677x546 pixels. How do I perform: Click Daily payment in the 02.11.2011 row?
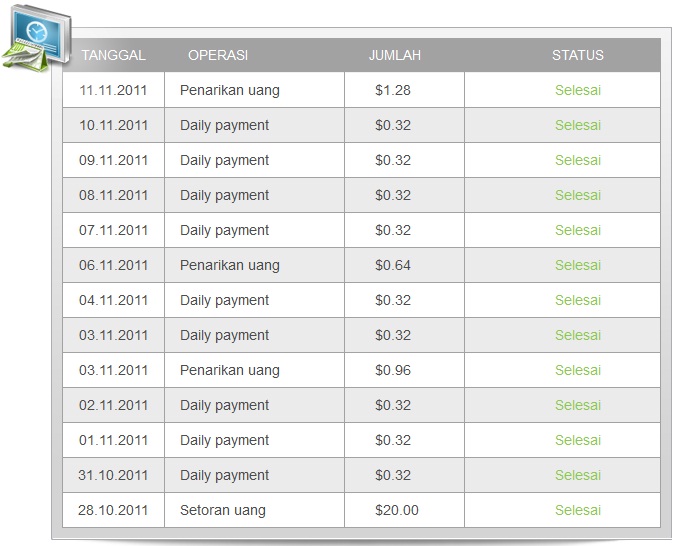[225, 405]
